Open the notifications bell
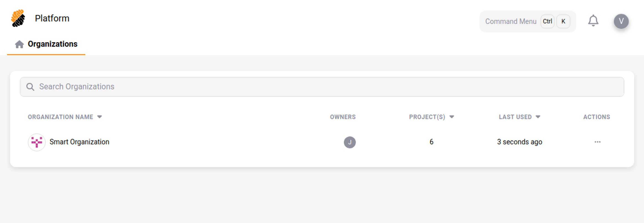This screenshot has width=644, height=223. click(x=593, y=21)
